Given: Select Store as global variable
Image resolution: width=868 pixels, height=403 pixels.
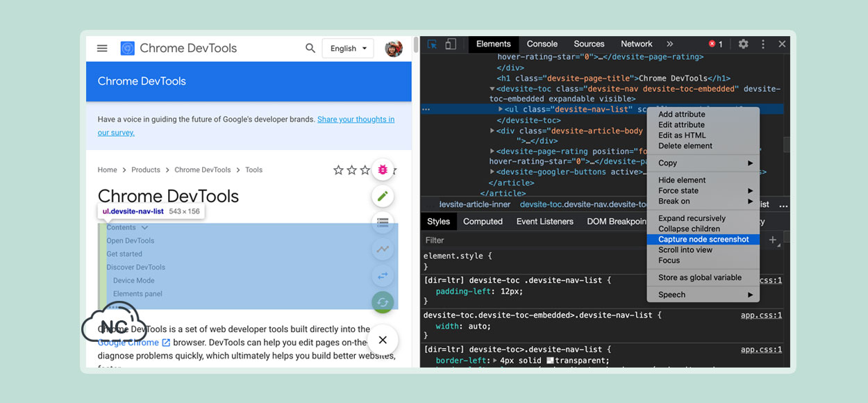Looking at the screenshot, I should click(703, 277).
